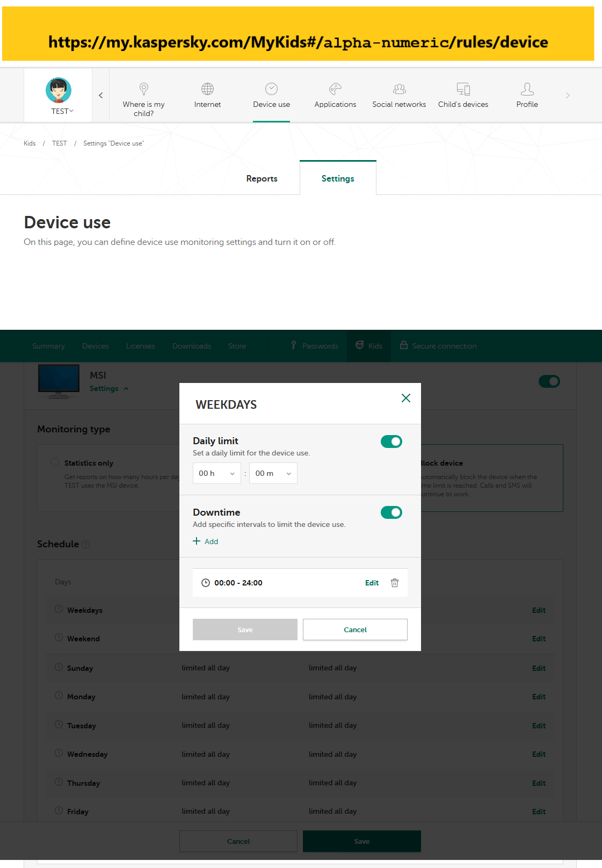The height and width of the screenshot is (868, 602).
Task: Turn off the Daily limit switch
Action: click(x=391, y=442)
